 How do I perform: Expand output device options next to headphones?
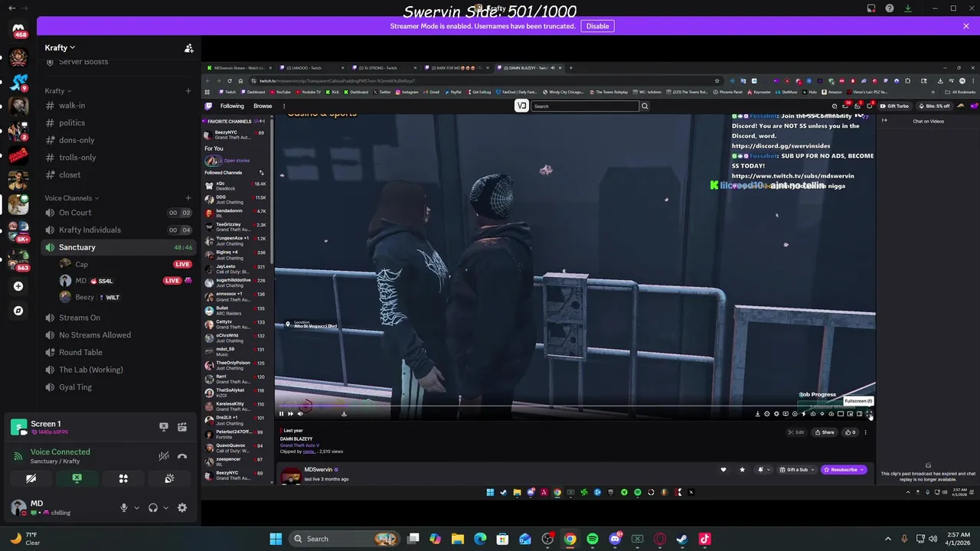click(166, 507)
